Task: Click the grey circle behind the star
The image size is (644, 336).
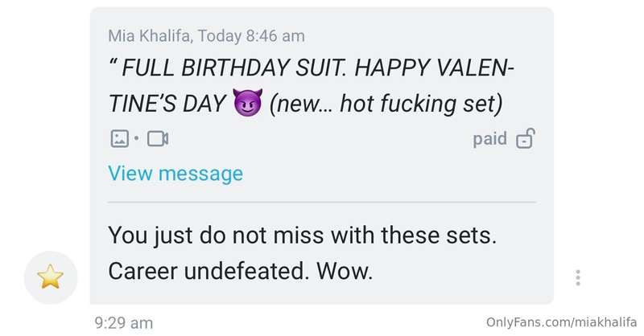Action: point(51,277)
